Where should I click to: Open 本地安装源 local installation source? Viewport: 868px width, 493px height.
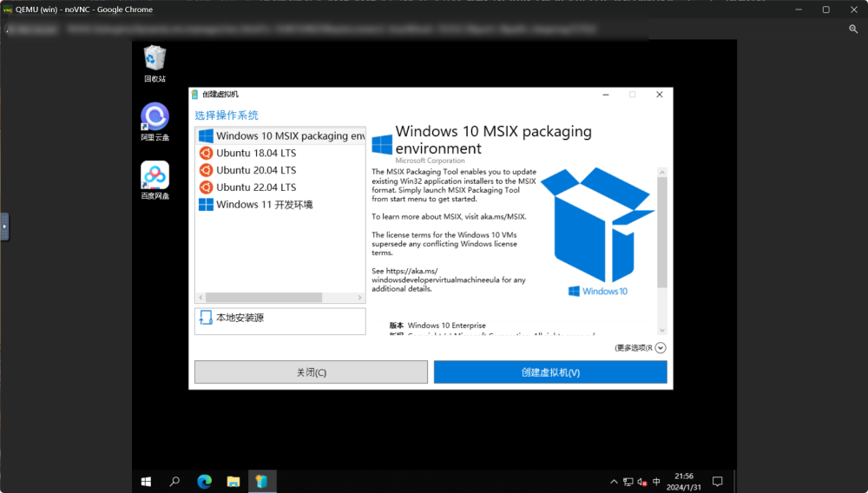click(280, 321)
